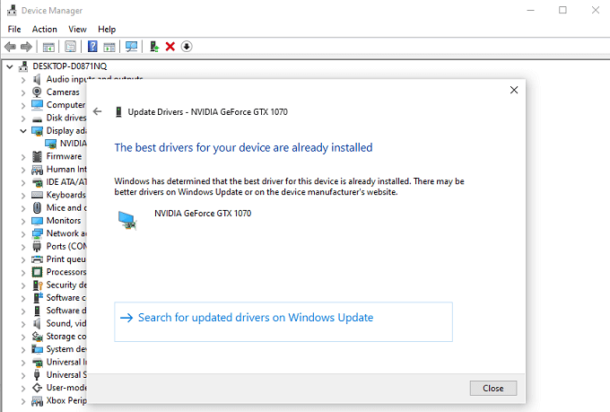
Task: Click the Disable device down-arrow icon
Action: point(186,47)
